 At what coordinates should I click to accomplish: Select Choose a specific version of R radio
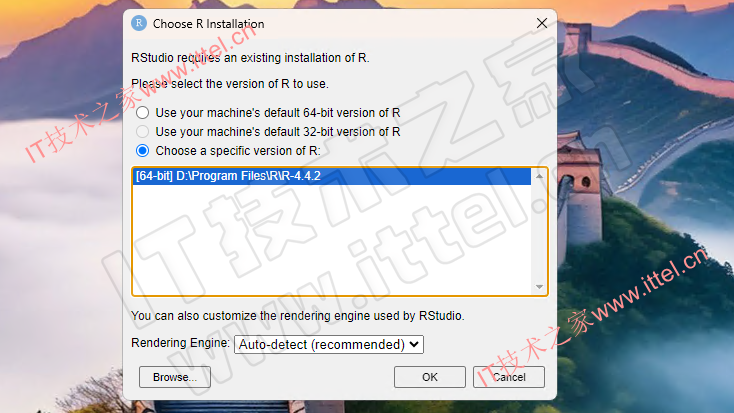point(142,151)
